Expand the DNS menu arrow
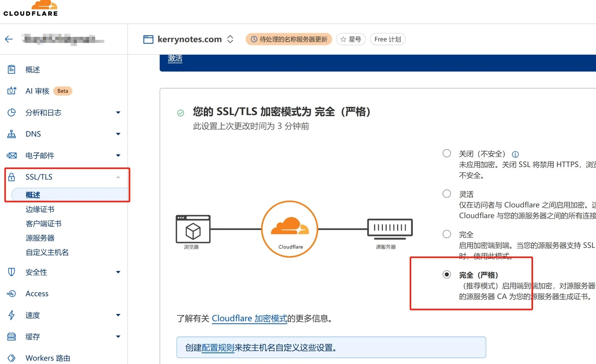The image size is (596, 364). pyautogui.click(x=118, y=134)
